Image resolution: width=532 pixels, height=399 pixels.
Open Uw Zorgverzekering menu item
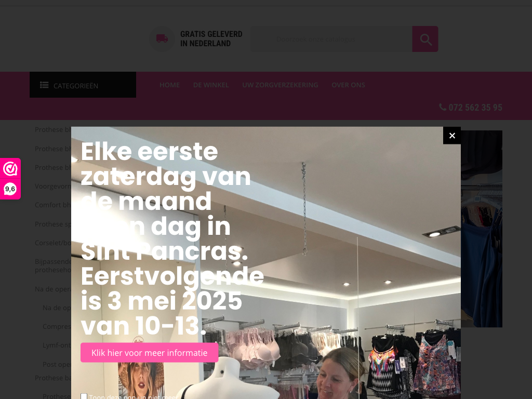coord(280,85)
